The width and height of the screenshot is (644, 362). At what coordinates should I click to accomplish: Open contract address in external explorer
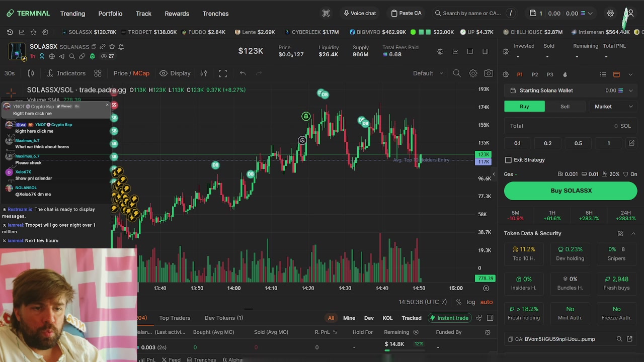629,339
